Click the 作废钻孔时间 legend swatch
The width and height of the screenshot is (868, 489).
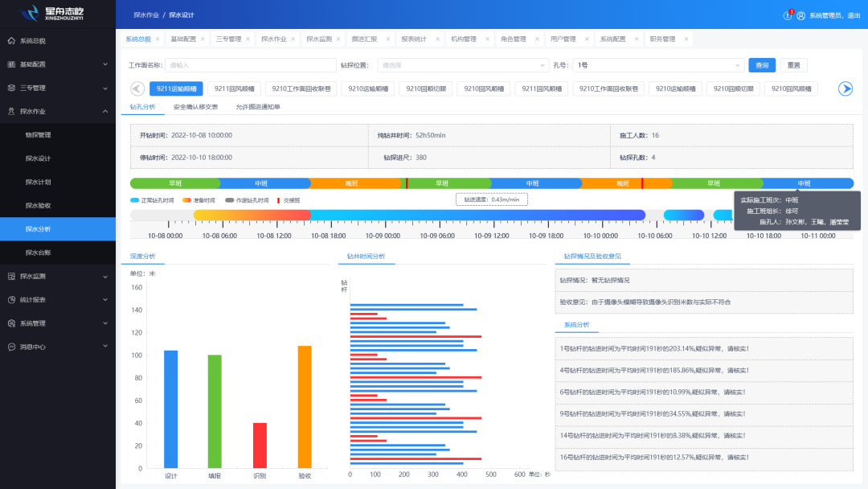(229, 200)
